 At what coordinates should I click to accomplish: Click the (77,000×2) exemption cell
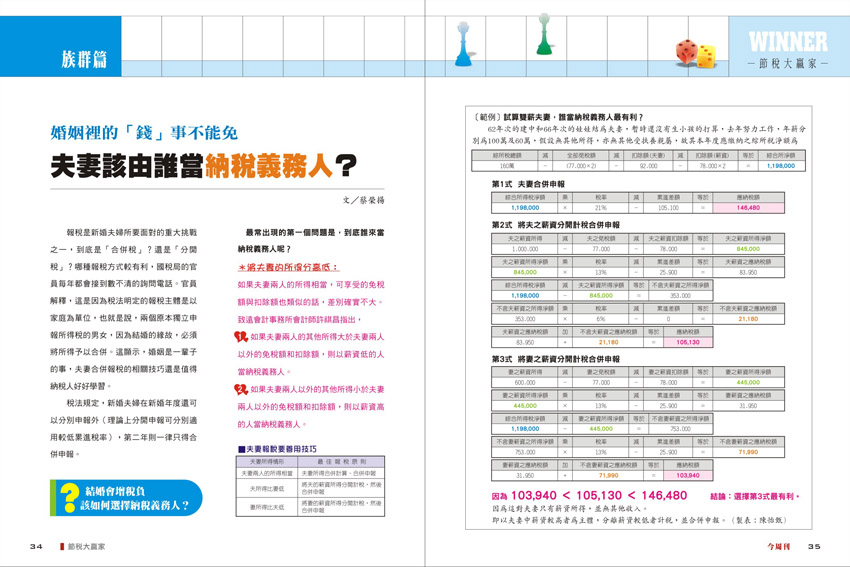581,166
